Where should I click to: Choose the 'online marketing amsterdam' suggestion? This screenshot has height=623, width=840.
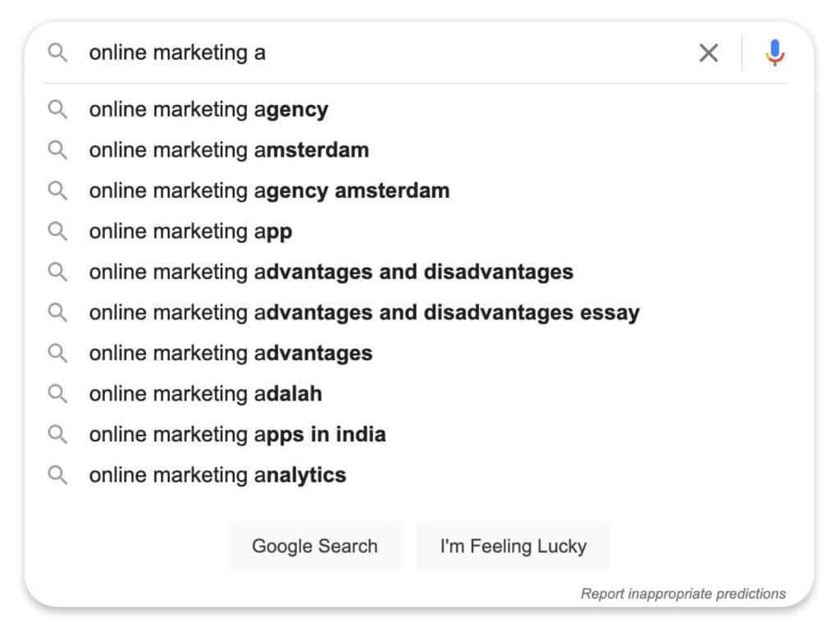[x=229, y=150]
